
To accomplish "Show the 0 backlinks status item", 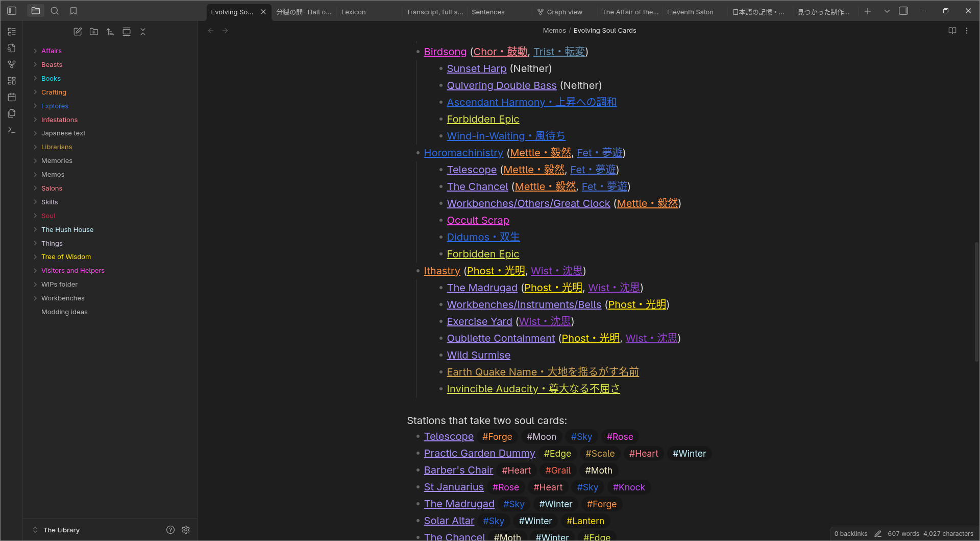I will pyautogui.click(x=851, y=534).
